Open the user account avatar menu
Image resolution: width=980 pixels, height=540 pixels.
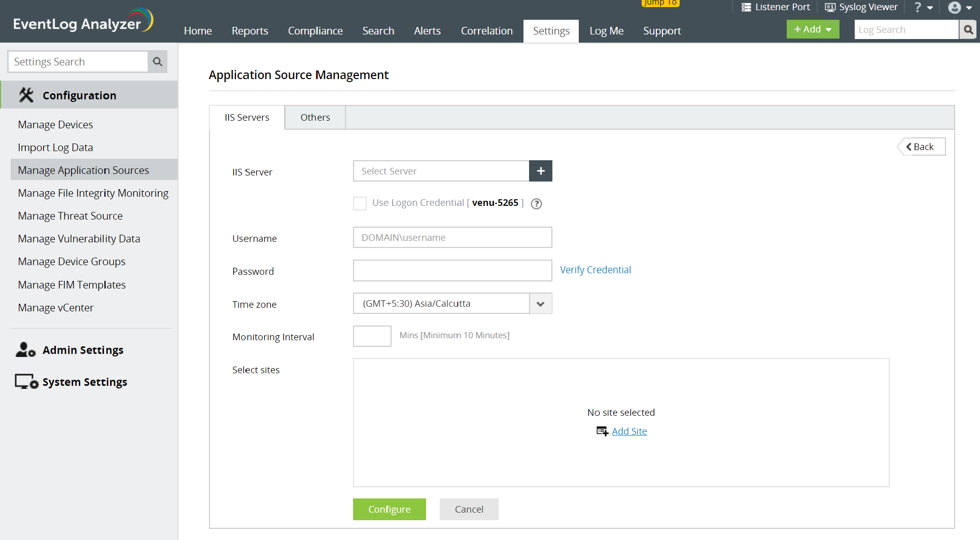coord(959,8)
